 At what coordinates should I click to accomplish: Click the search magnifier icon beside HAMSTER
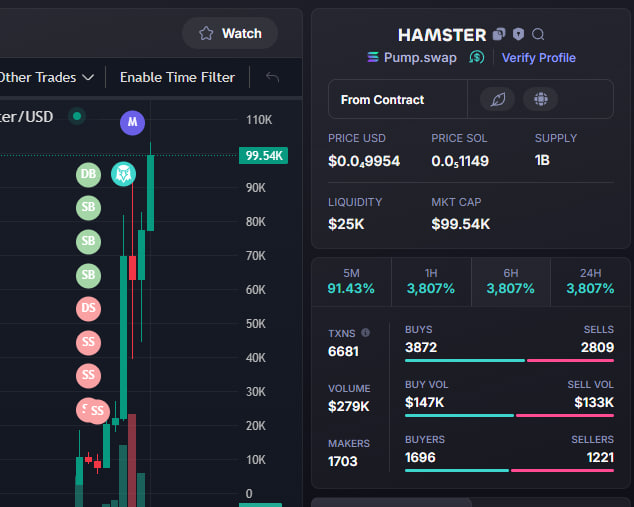(538, 34)
